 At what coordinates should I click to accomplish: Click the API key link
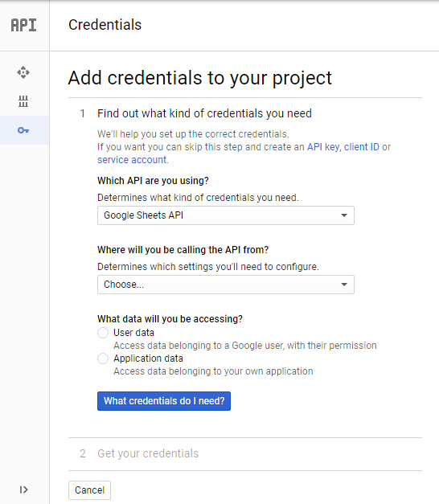pos(323,147)
